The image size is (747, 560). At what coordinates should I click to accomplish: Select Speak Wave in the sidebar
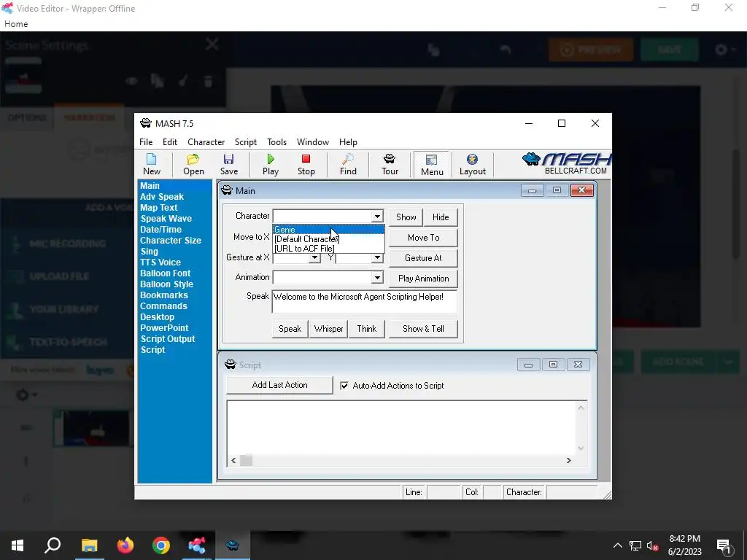(166, 219)
